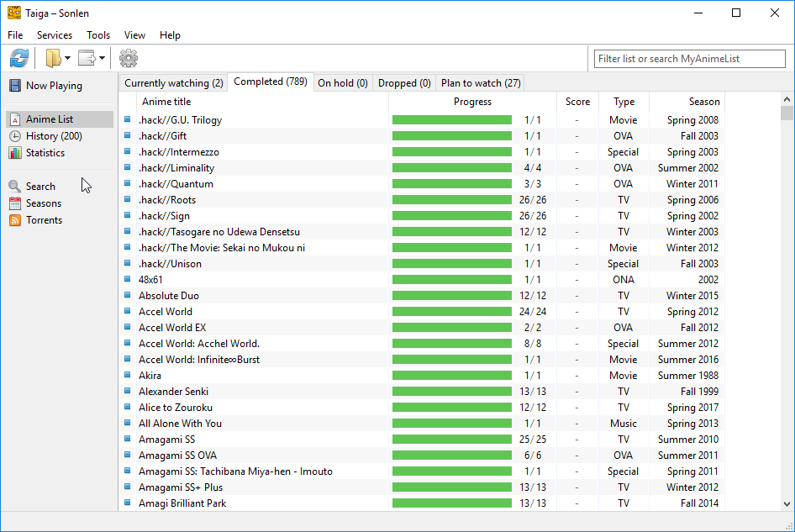The width and height of the screenshot is (795, 532).
Task: Expand the export tools dropdown arrow
Action: pos(102,58)
